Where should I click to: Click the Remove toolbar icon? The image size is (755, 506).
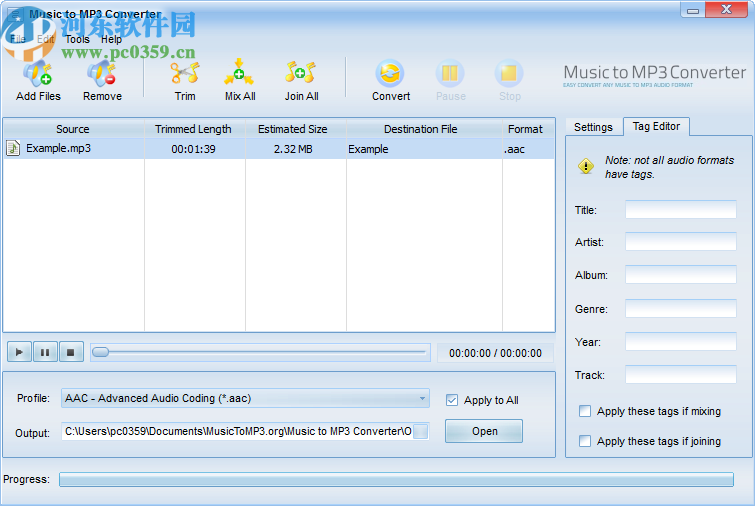(x=102, y=73)
